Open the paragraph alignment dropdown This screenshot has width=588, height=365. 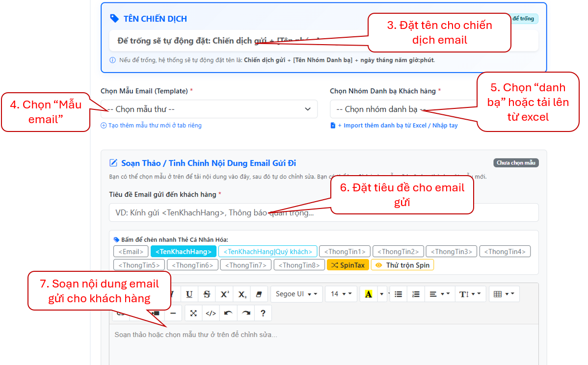(439, 294)
